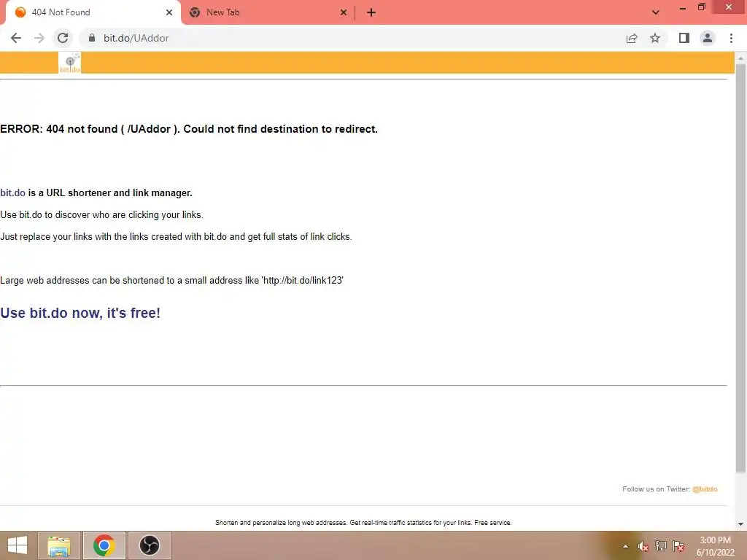Click the 'ERROR: 404 not found' heading text
The width and height of the screenshot is (747, 560).
(x=189, y=129)
